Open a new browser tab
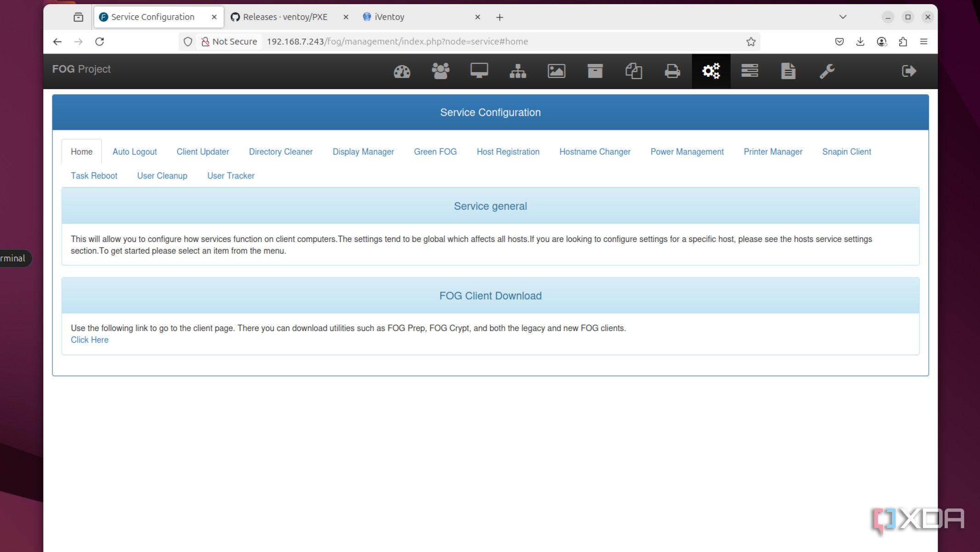This screenshot has width=980, height=552. click(500, 17)
